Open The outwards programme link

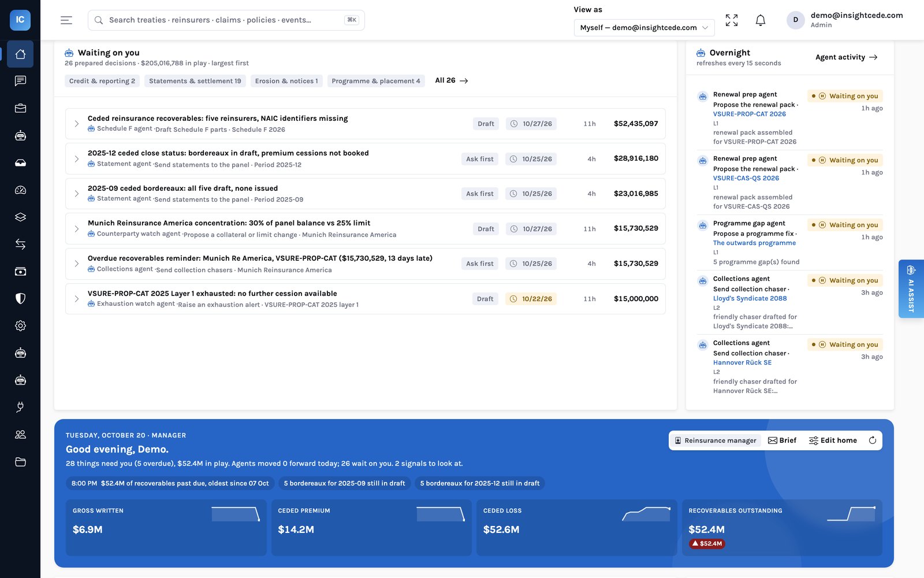tap(754, 243)
